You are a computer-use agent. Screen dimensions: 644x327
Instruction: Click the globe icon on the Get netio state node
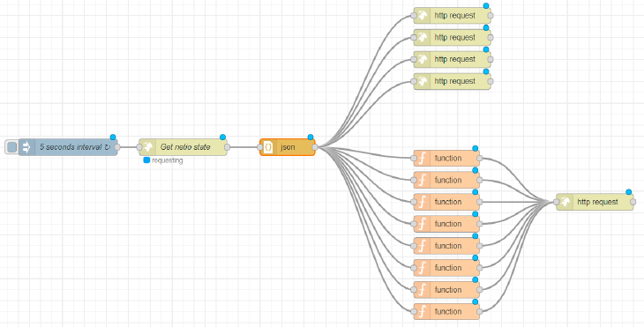[x=147, y=147]
